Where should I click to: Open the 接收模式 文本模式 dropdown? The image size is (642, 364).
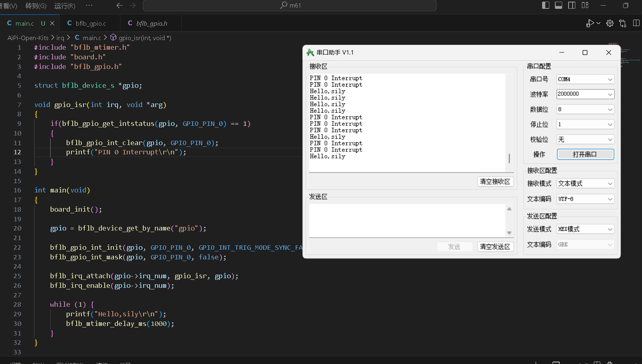click(585, 184)
